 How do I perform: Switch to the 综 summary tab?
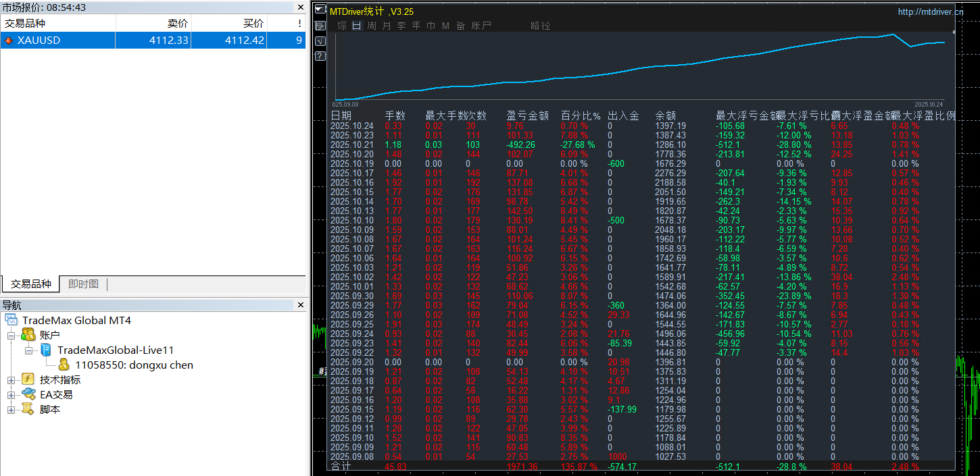click(342, 26)
